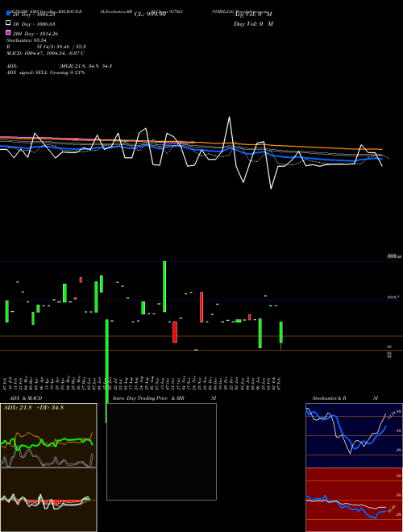
Task: Open the ADX indicator chart panel
Action: click(x=48, y=435)
